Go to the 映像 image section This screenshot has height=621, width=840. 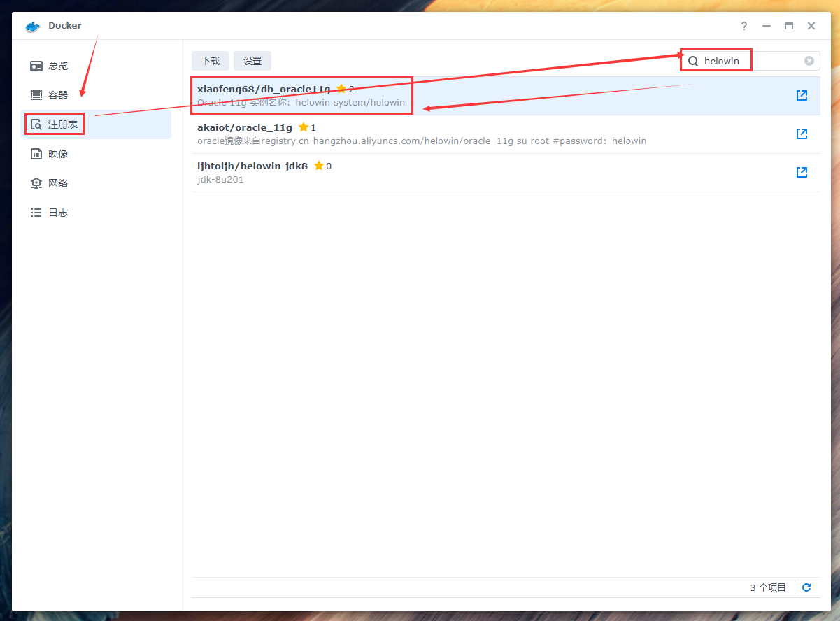[57, 154]
